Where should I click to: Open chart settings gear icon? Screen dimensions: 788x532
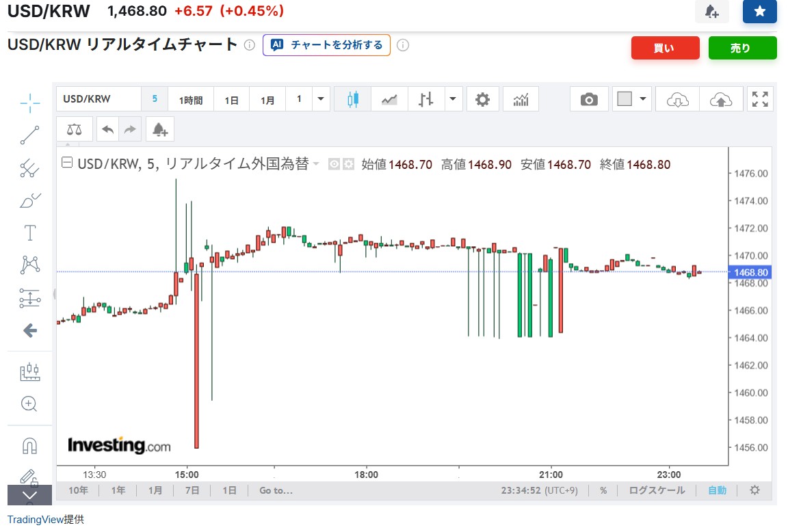(x=482, y=99)
